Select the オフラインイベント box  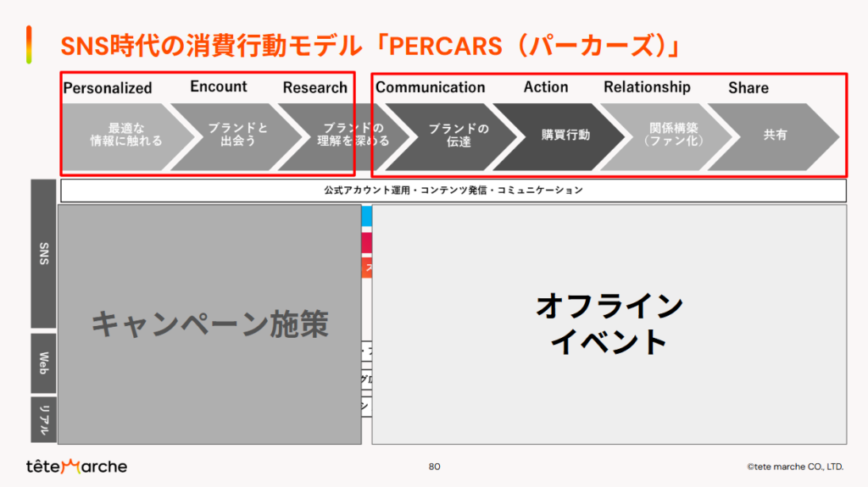609,324
